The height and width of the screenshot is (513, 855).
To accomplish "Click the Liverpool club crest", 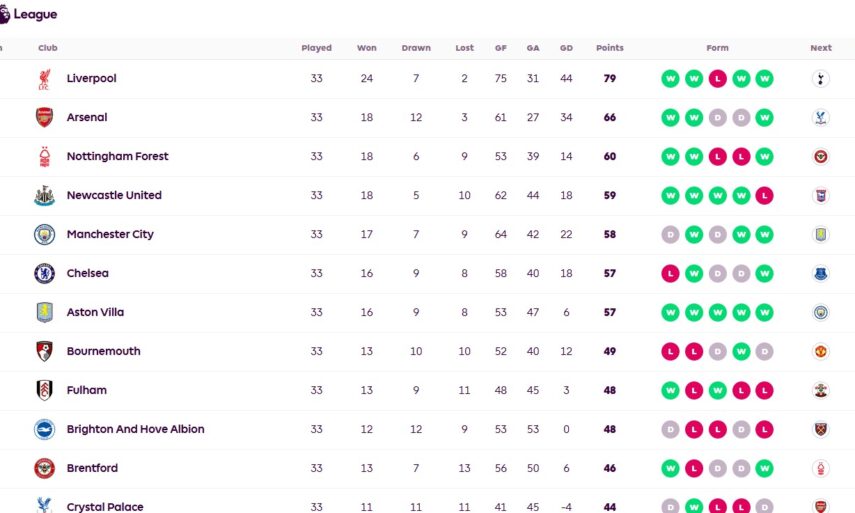I will [x=44, y=79].
